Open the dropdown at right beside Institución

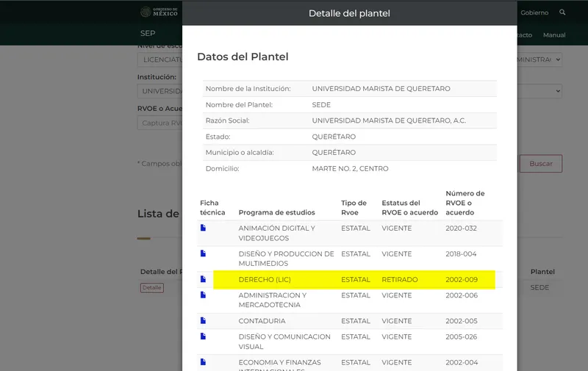[x=539, y=91]
